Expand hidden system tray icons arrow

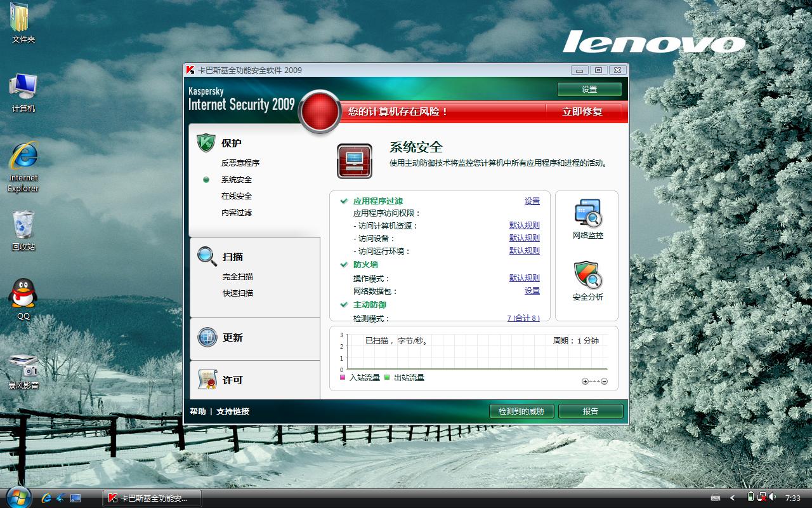click(733, 498)
